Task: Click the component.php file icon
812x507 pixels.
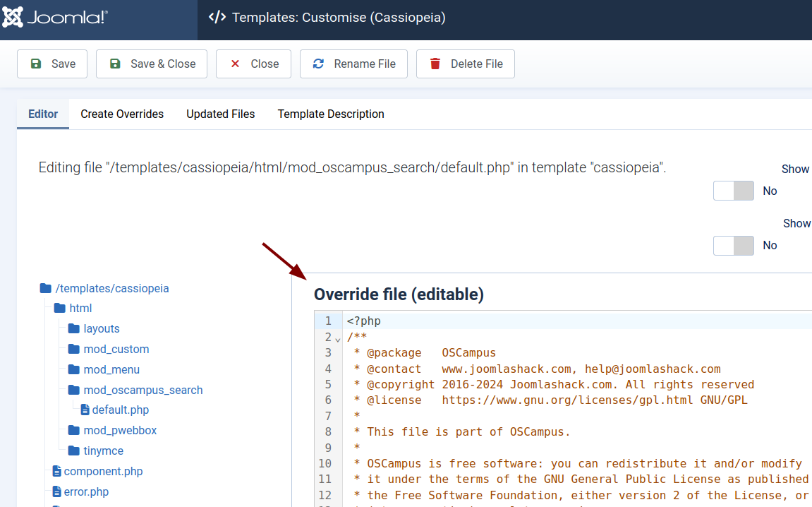Action: point(57,471)
